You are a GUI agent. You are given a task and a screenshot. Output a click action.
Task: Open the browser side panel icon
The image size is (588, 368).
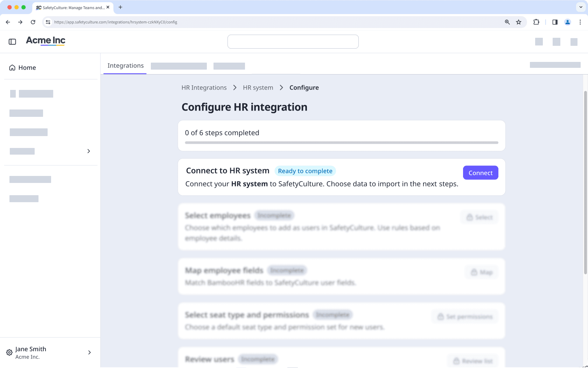(x=555, y=22)
